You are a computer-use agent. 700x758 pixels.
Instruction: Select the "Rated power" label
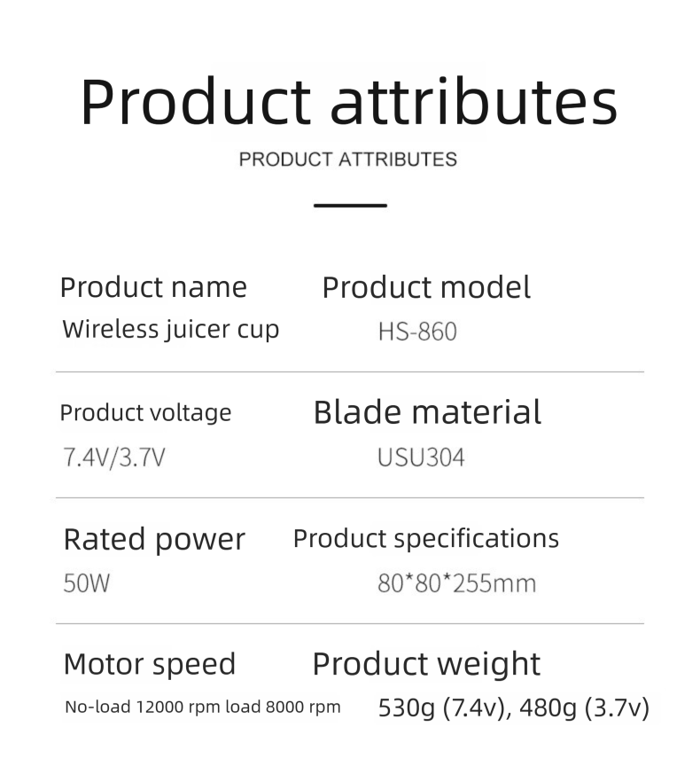pyautogui.click(x=154, y=539)
